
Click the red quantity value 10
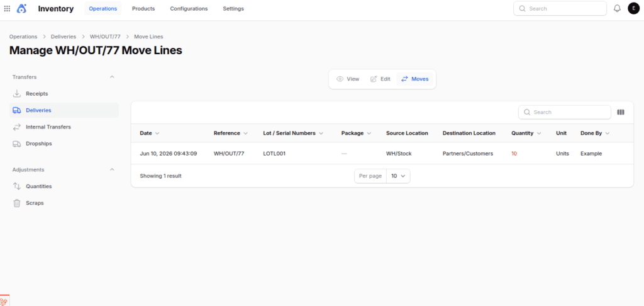pyautogui.click(x=514, y=154)
